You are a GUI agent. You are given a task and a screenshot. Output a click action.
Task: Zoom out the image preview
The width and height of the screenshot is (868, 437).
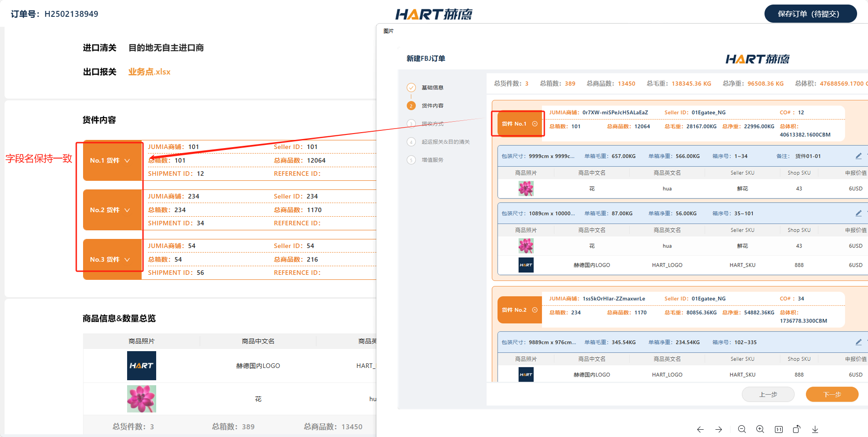point(742,429)
